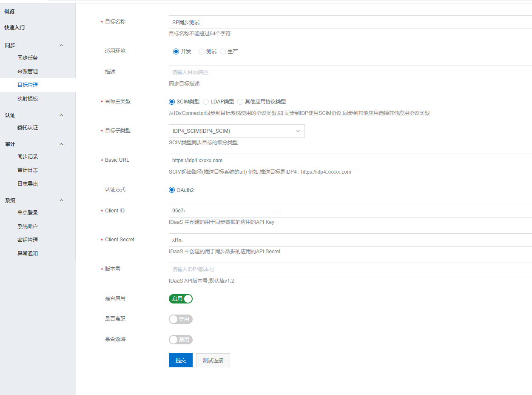The image size is (532, 395).
Task: Select the 测试 environment radio button
Action: coord(202,52)
